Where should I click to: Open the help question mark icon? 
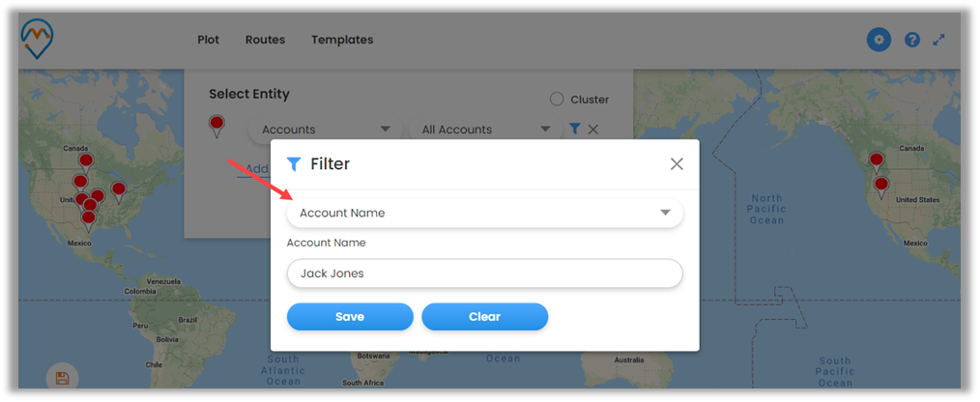click(911, 40)
